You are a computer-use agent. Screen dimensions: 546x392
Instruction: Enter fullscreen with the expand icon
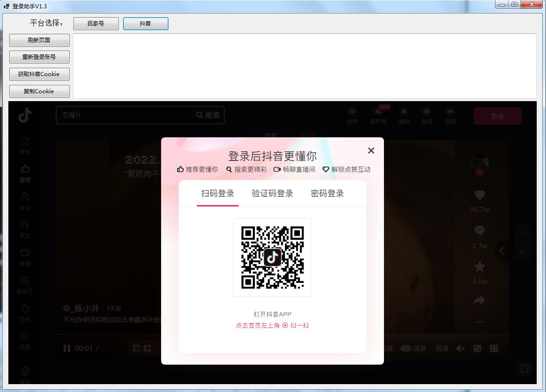tap(494, 348)
